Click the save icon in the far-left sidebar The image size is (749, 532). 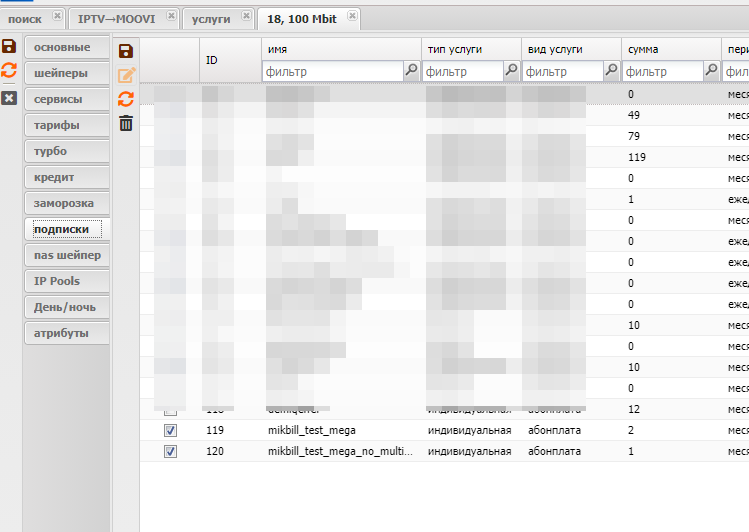tap(9, 47)
